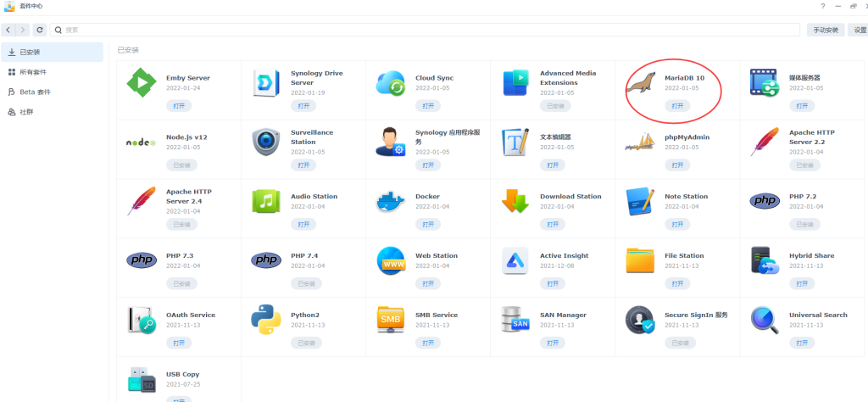
Task: Click 打开 under Web Station
Action: pyautogui.click(x=428, y=283)
